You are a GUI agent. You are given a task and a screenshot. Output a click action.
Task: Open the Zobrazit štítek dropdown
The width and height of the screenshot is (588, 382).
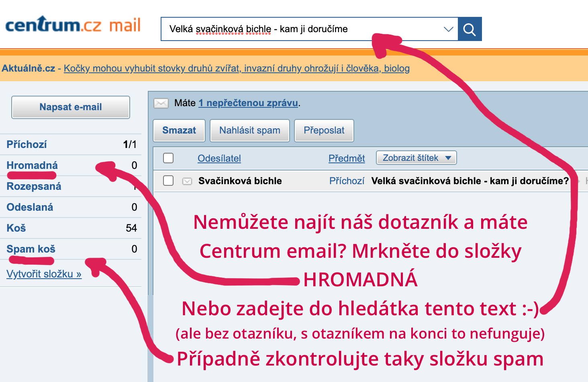416,158
